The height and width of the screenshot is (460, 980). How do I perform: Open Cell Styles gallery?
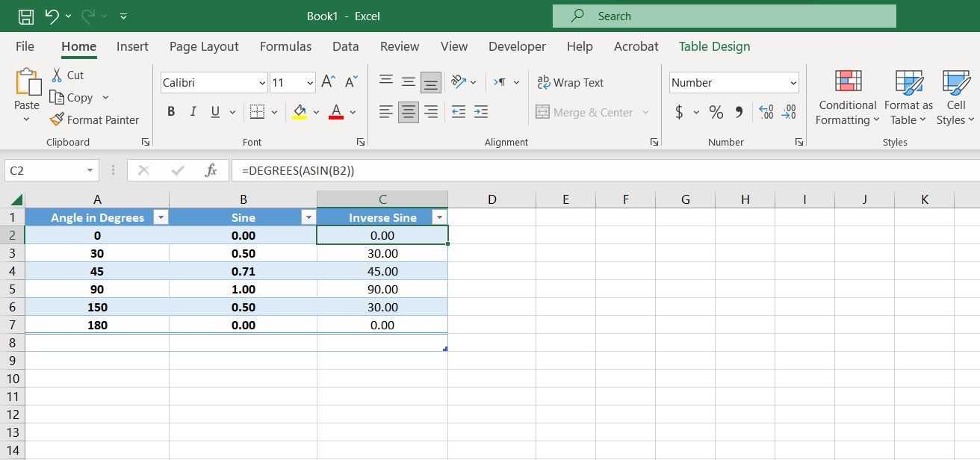955,98
